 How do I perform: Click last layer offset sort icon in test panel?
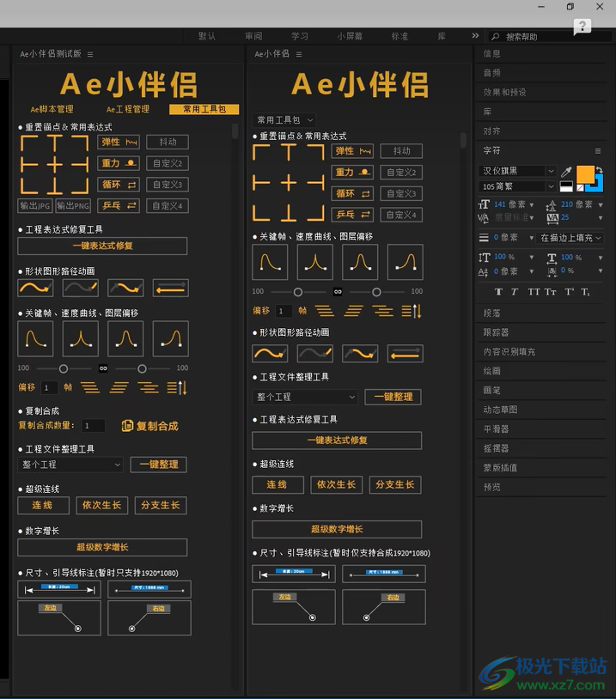click(x=177, y=387)
